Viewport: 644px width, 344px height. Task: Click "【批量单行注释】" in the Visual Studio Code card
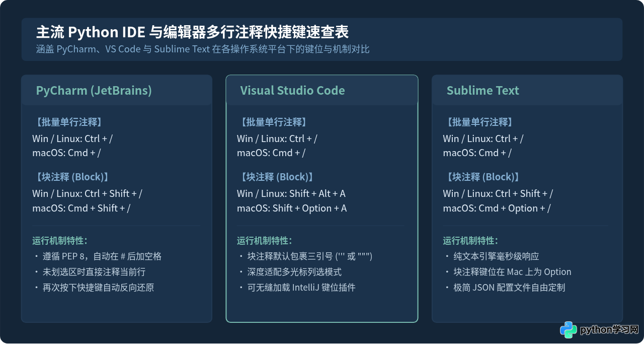pyautogui.click(x=274, y=122)
